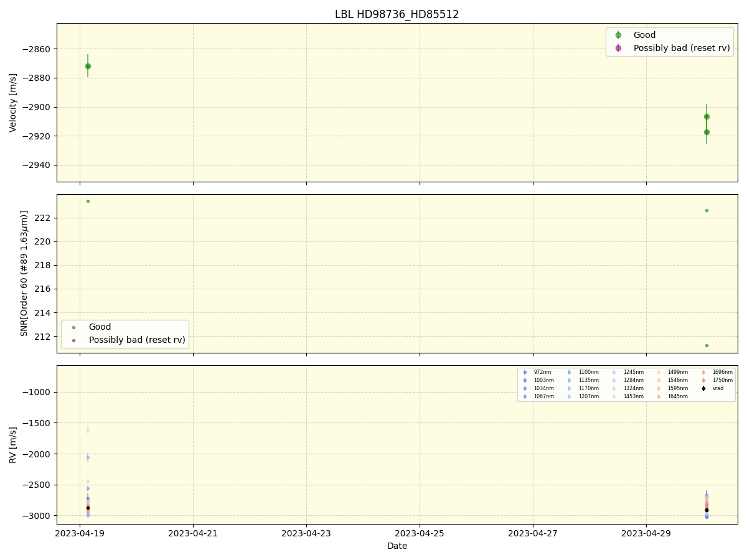Click the outlier RV point near -1600 m/s
The width and height of the screenshot is (747, 560).
[88, 430]
